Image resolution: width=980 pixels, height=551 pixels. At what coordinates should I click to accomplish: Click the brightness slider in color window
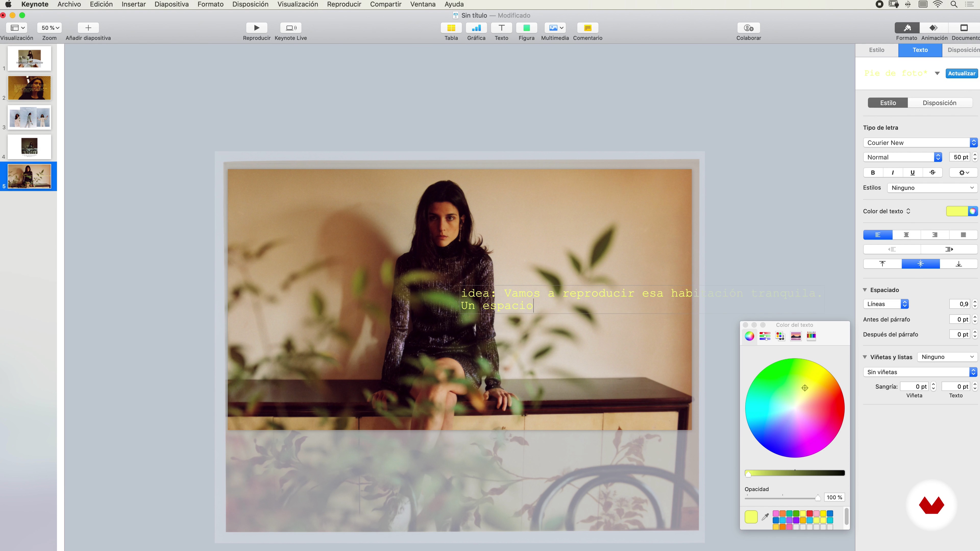(x=795, y=473)
